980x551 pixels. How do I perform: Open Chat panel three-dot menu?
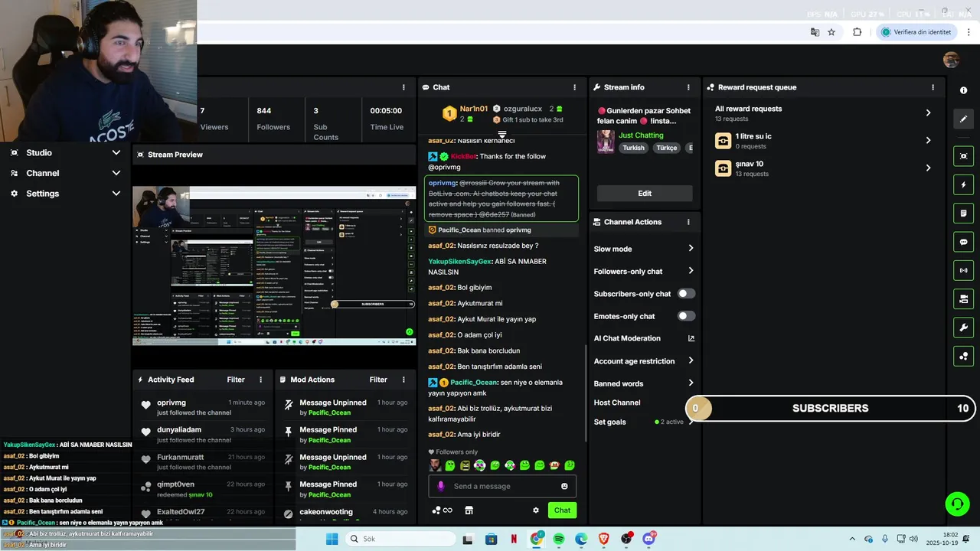coord(575,87)
